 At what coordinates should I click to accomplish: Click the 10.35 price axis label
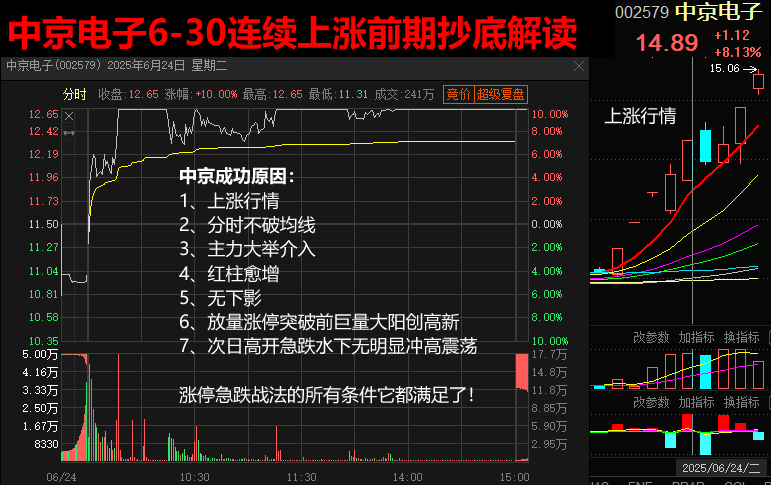43,341
